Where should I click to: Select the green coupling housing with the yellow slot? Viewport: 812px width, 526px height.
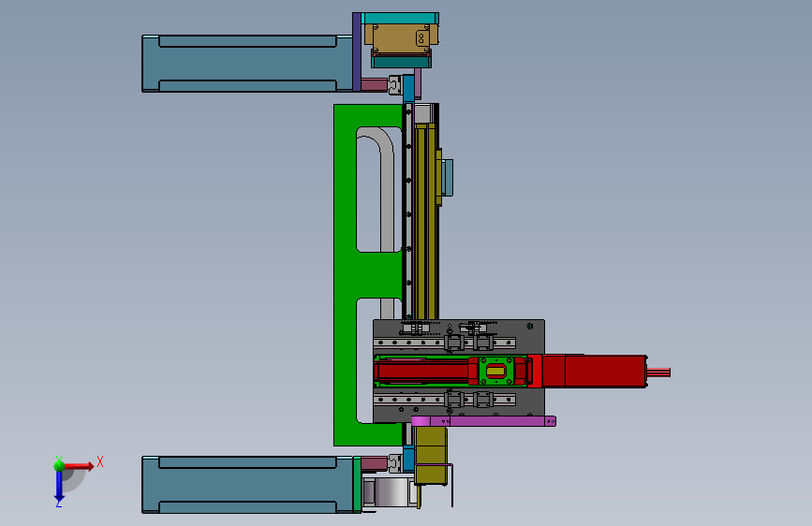tap(496, 371)
